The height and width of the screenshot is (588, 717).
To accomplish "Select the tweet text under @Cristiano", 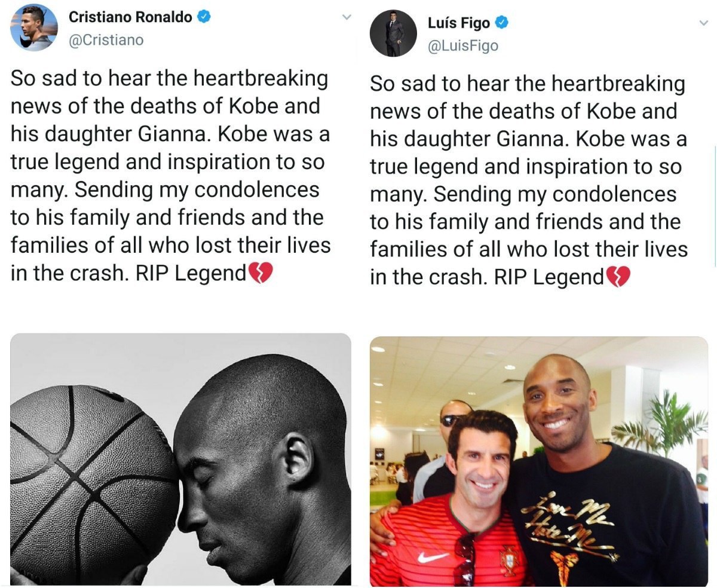I will [x=170, y=176].
